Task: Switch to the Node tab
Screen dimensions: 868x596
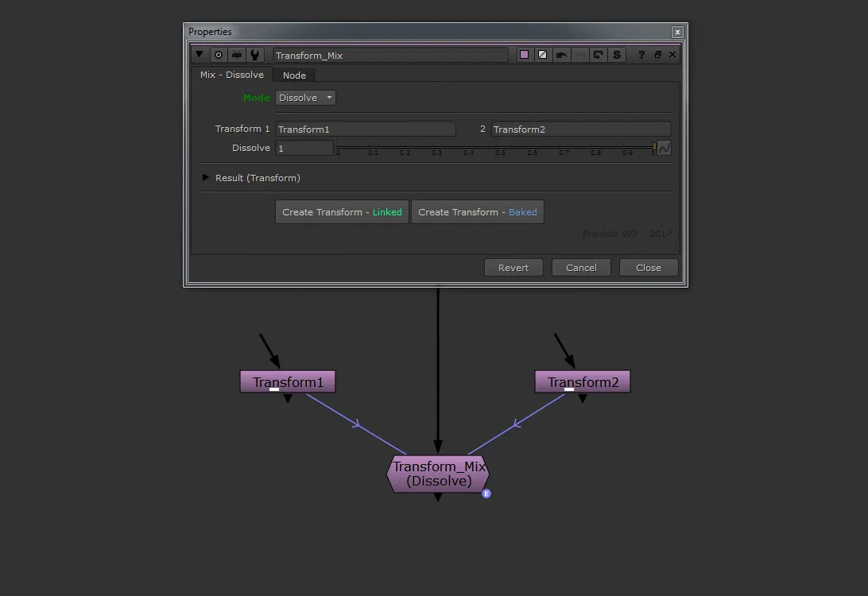Action: (293, 75)
